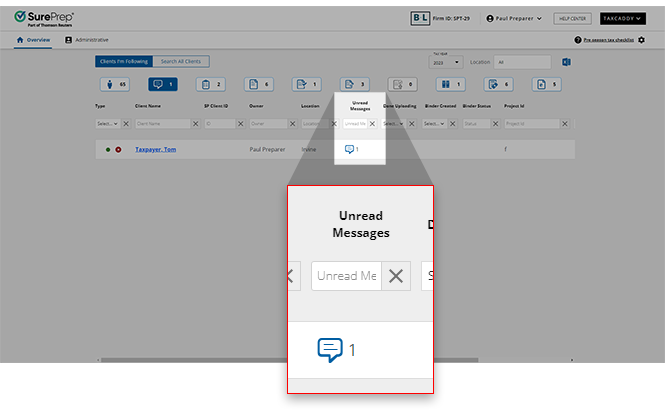Click the Type column header

point(100,106)
